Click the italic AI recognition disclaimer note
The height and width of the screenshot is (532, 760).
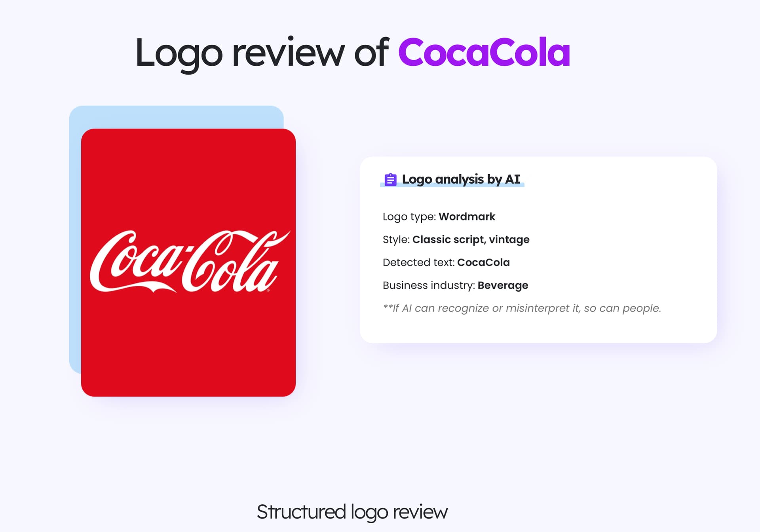click(x=522, y=308)
